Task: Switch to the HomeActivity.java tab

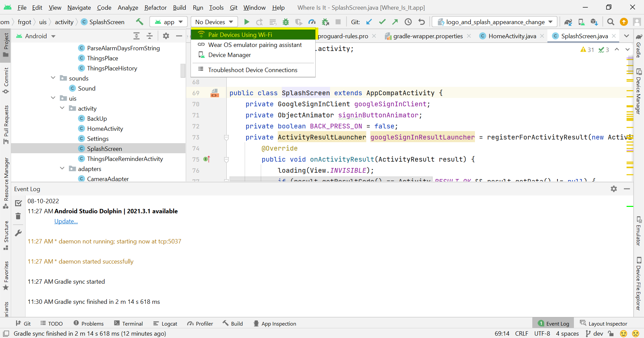Action: [512, 36]
